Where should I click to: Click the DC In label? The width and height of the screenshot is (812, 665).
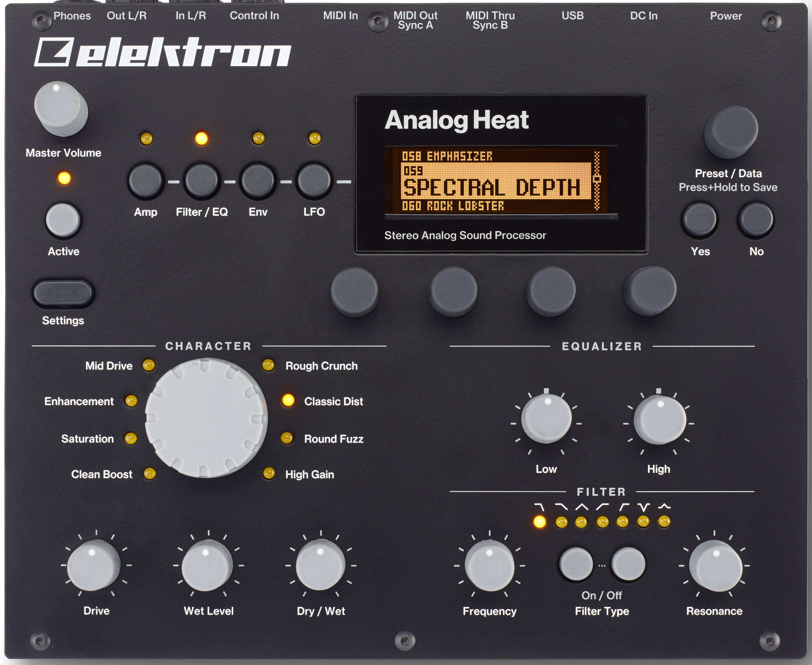[643, 16]
